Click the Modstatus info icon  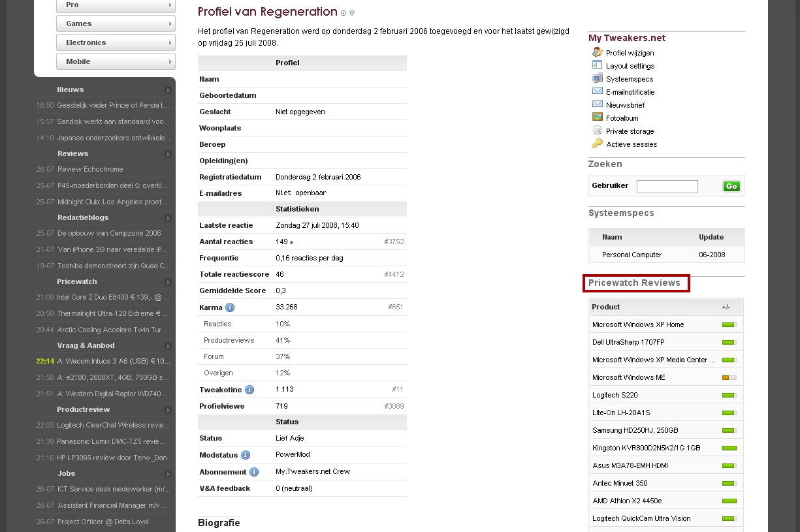point(246,455)
